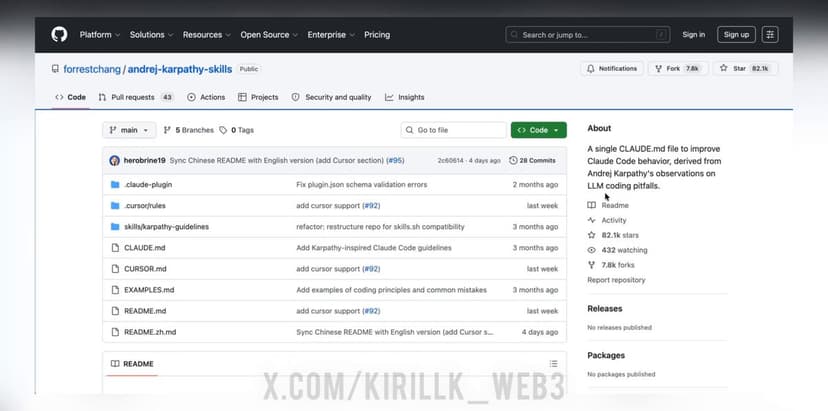Open commit 'refactor: restructure repo for skills.sh'
Screen dimensions: 828x411
tap(380, 227)
